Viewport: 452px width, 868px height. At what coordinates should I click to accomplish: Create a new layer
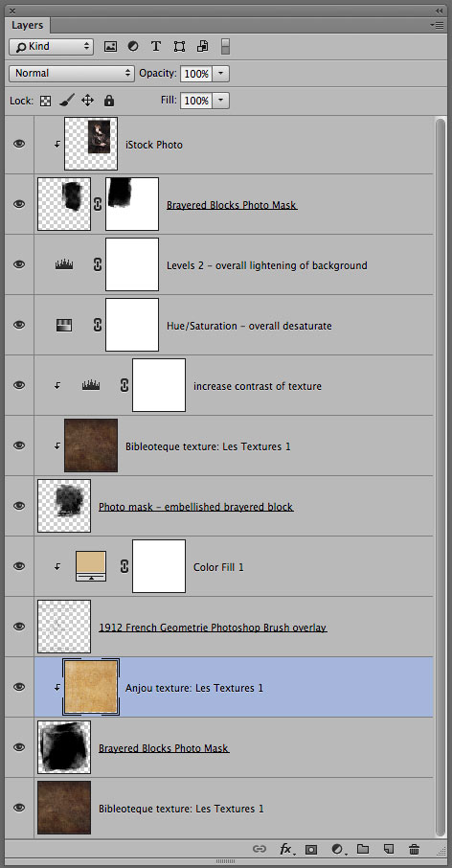[x=389, y=849]
